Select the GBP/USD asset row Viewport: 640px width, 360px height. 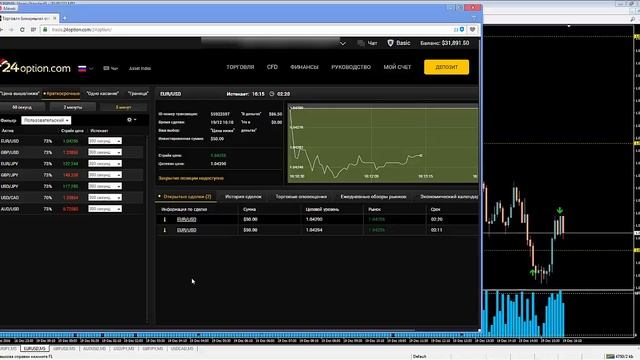72,152
